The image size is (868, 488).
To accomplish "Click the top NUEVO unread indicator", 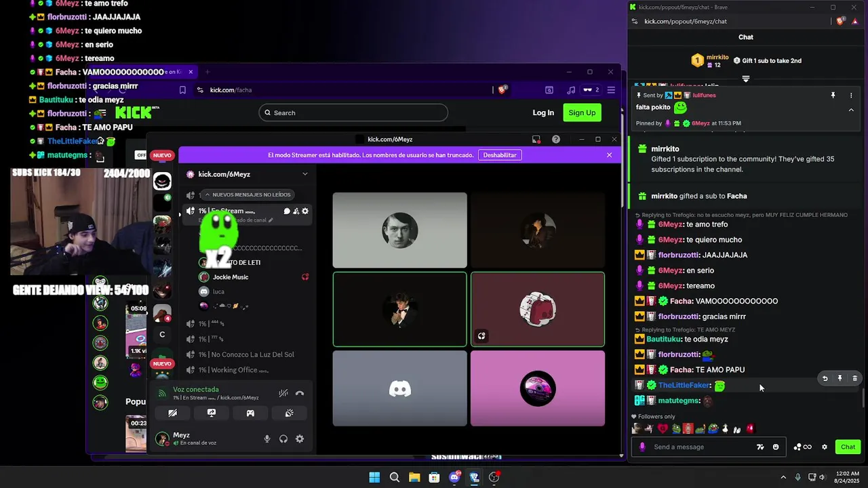I will [162, 155].
